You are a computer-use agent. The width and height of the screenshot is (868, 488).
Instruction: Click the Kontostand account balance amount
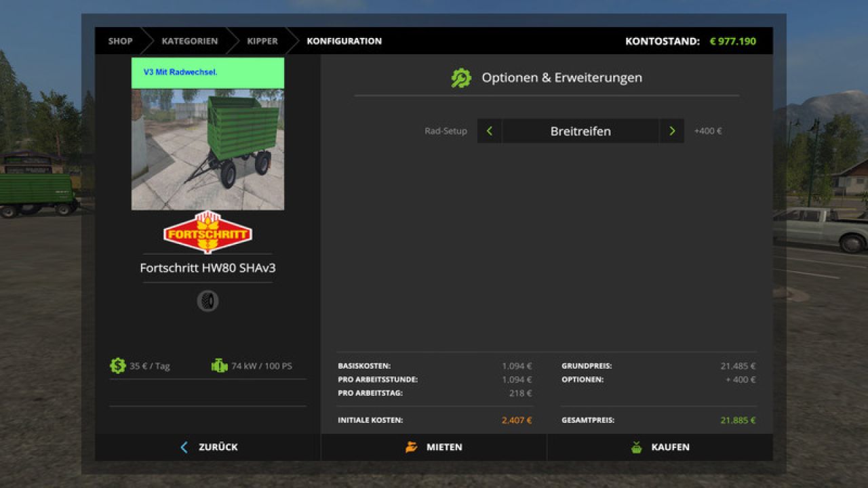[732, 41]
